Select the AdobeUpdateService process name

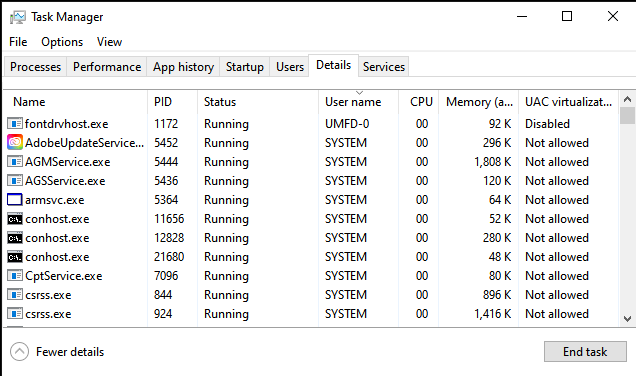pyautogui.click(x=84, y=143)
